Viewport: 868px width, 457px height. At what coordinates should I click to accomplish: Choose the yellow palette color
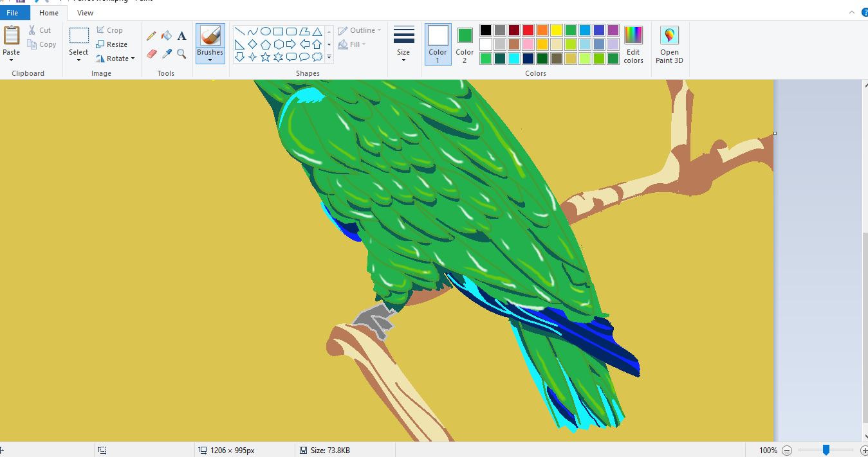pos(557,30)
